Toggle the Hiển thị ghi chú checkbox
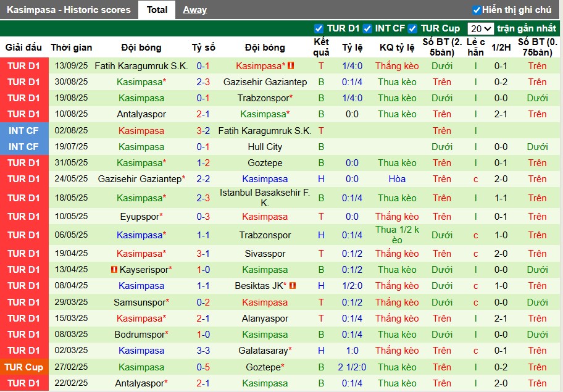The height and width of the screenshot is (392, 563). point(477,10)
